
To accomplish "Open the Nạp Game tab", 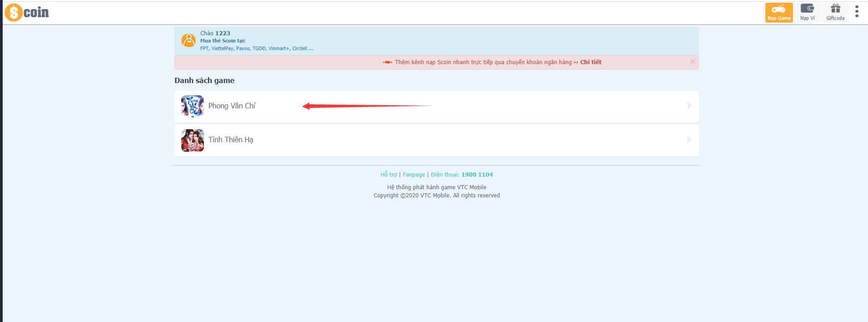I will coord(779,13).
